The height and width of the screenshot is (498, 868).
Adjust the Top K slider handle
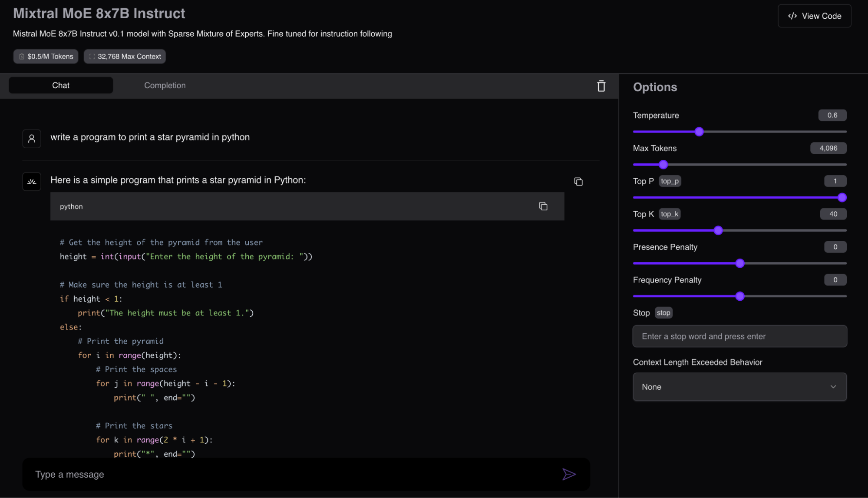click(718, 230)
